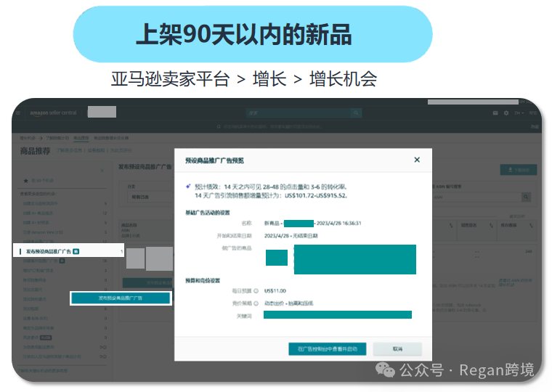Open the 为此页评分 link

coord(121,150)
